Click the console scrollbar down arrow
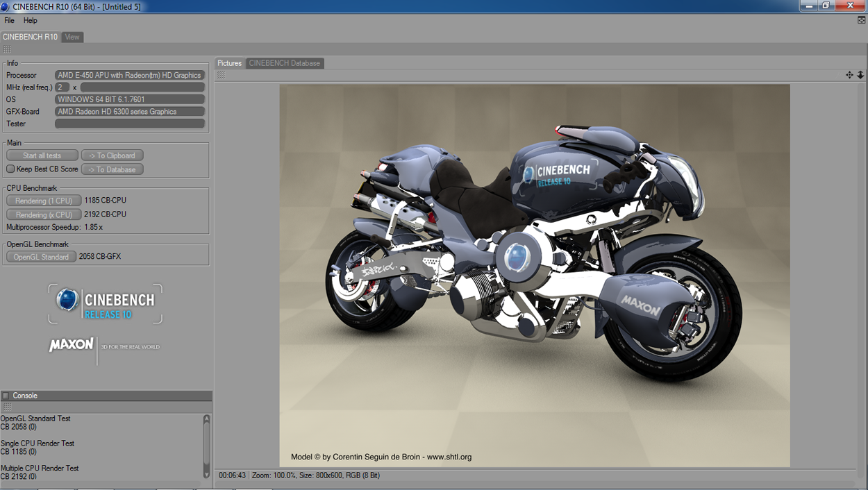The height and width of the screenshot is (490, 868). pyautogui.click(x=206, y=474)
